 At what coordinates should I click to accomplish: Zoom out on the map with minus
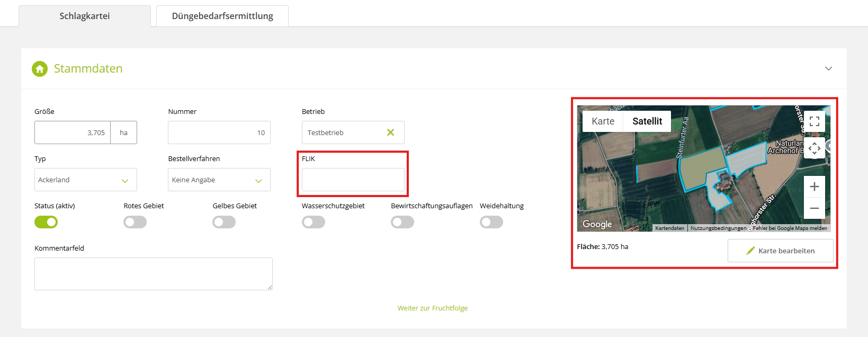tap(814, 208)
